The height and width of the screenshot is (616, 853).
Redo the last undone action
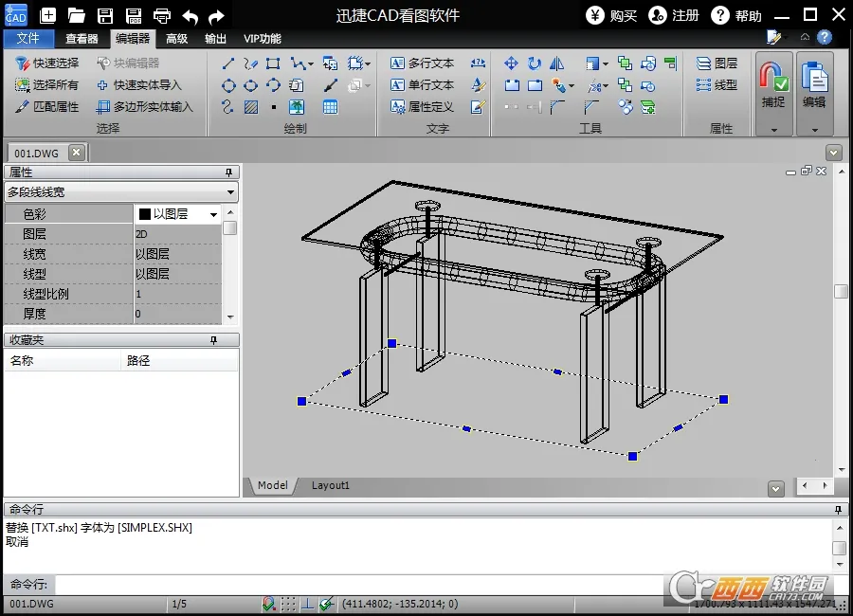(216, 16)
